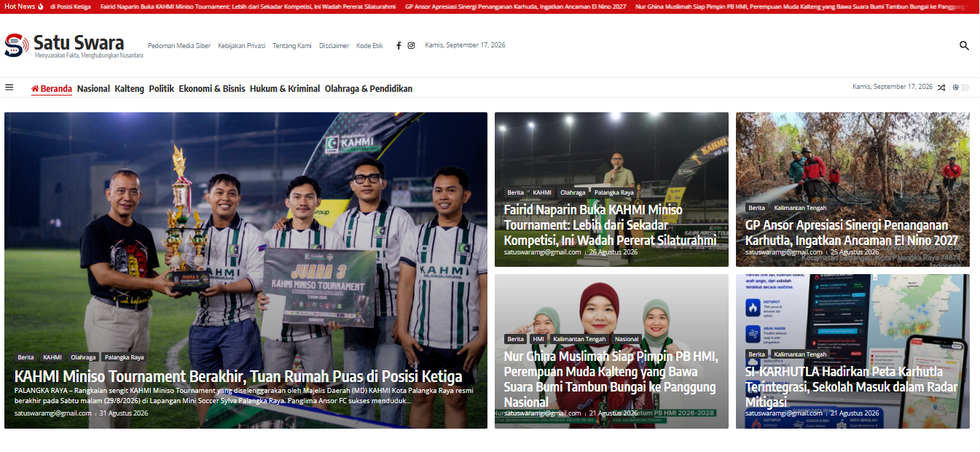
Task: Open the hamburger side menu
Action: click(9, 87)
